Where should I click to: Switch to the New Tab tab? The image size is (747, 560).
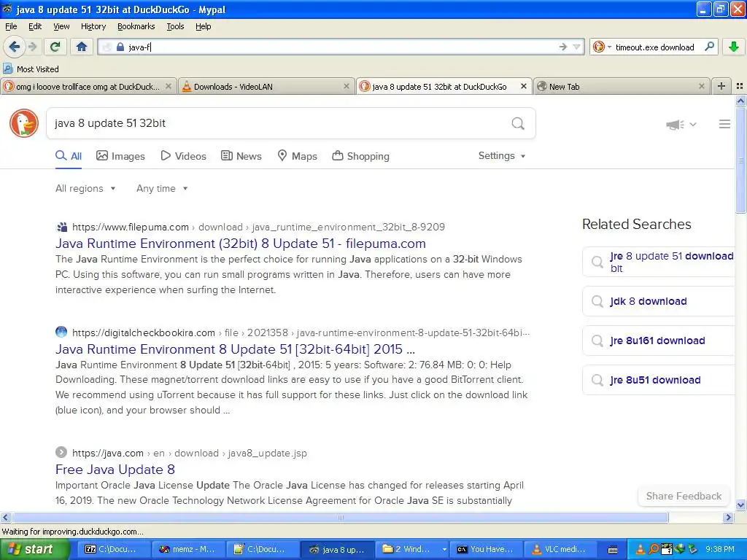coord(622,86)
